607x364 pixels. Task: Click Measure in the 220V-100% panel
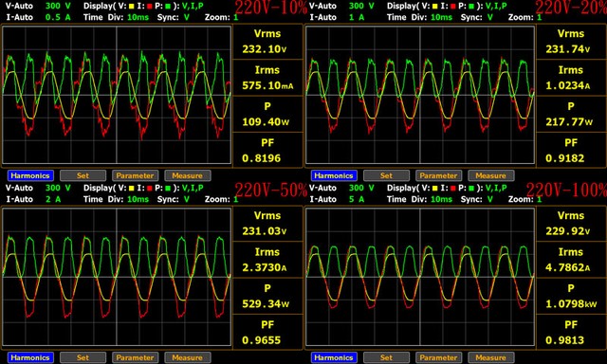[491, 357]
